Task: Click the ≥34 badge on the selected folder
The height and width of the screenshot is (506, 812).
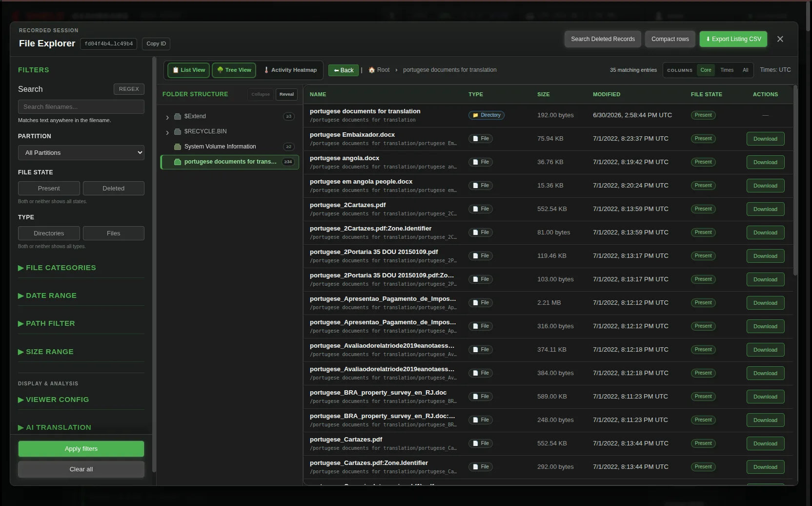Action: point(288,162)
